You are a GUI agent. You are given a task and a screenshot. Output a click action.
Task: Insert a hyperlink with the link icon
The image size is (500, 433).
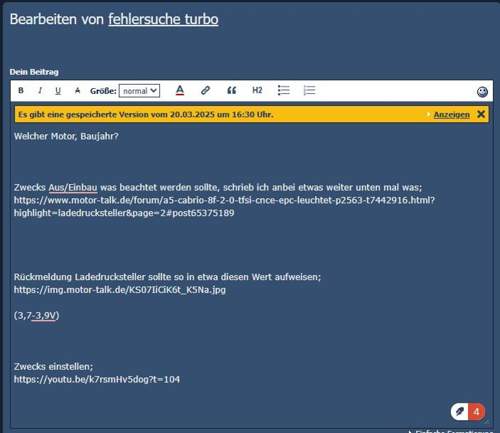(205, 90)
